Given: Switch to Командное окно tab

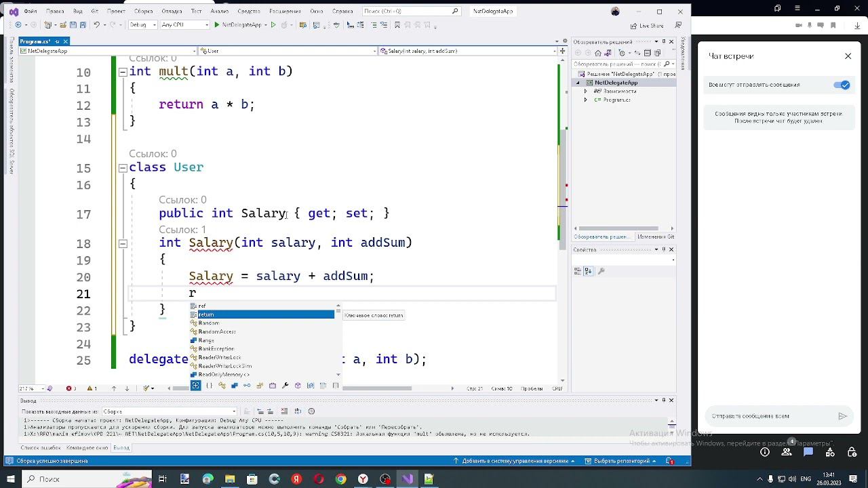Looking at the screenshot, I should tap(87, 448).
